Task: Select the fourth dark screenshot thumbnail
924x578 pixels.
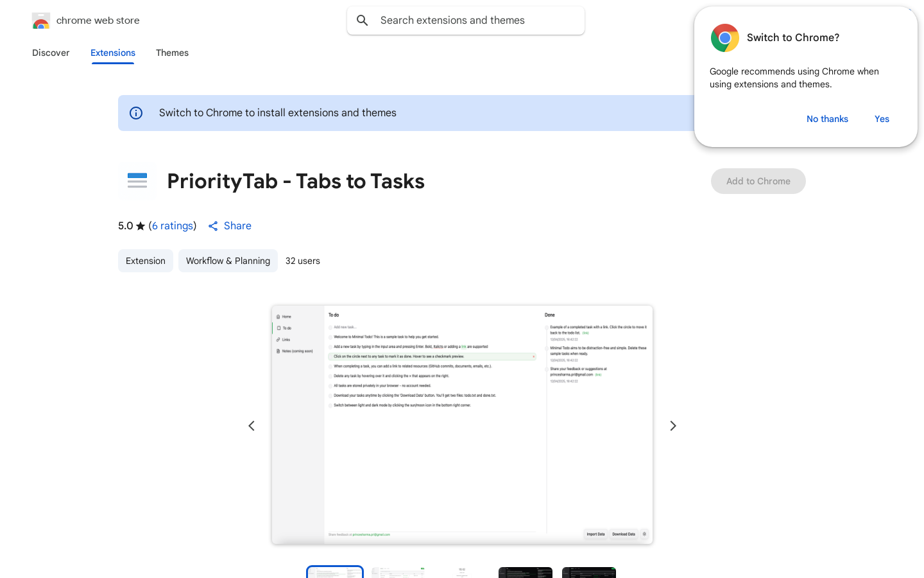Action: click(x=526, y=572)
